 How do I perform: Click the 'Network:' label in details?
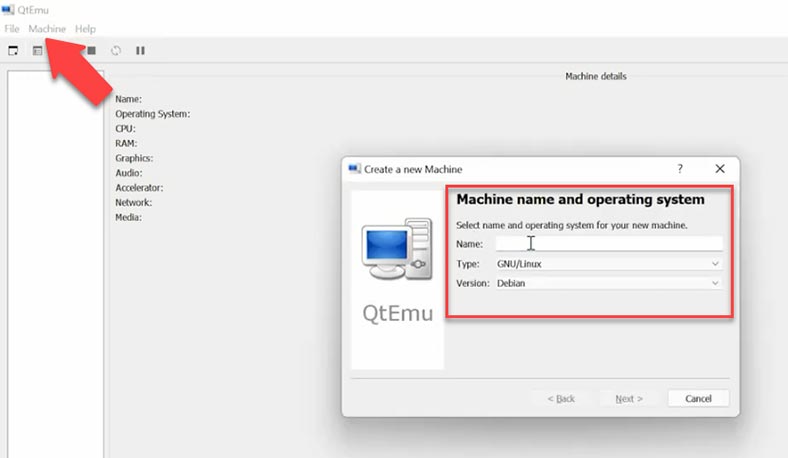[134, 203]
